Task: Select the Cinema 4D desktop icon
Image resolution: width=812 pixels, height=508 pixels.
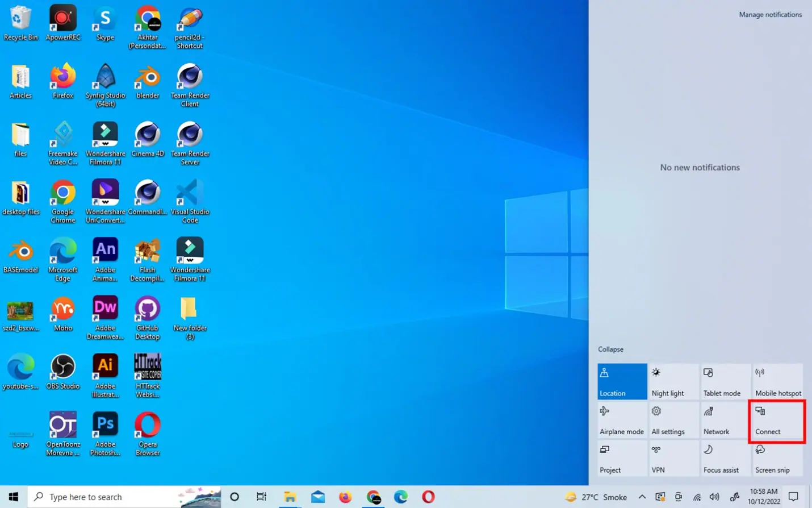Action: (x=148, y=139)
